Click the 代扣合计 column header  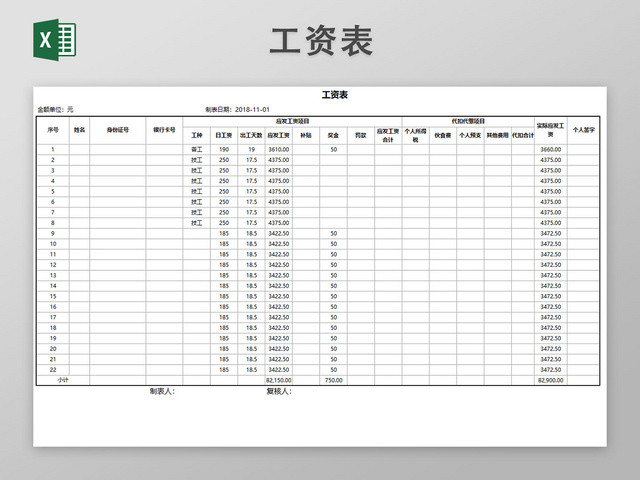523,135
